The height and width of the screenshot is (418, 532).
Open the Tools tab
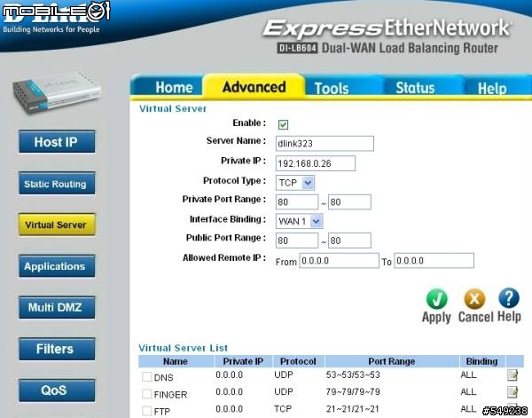click(x=332, y=88)
